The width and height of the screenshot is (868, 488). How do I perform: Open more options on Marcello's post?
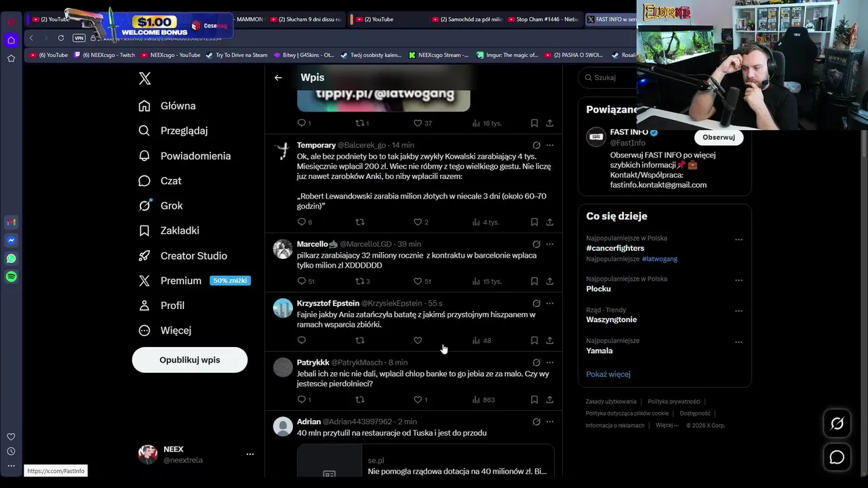[550, 244]
